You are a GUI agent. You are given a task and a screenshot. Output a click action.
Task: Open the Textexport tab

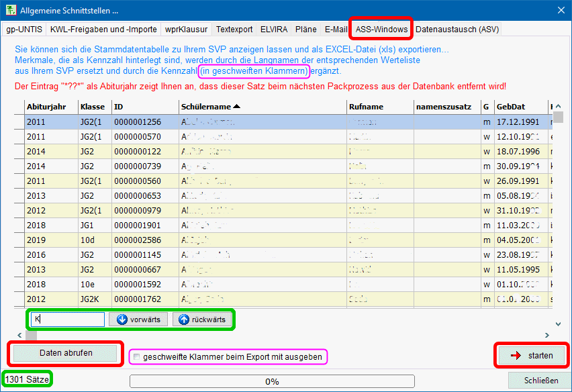pyautogui.click(x=234, y=30)
